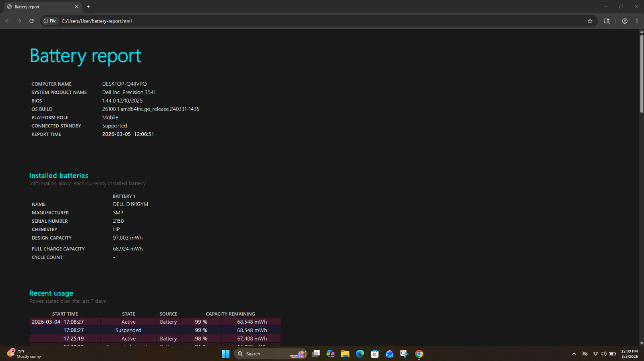Open the weather widget showing 79°F
644x361 pixels.
[24, 354]
